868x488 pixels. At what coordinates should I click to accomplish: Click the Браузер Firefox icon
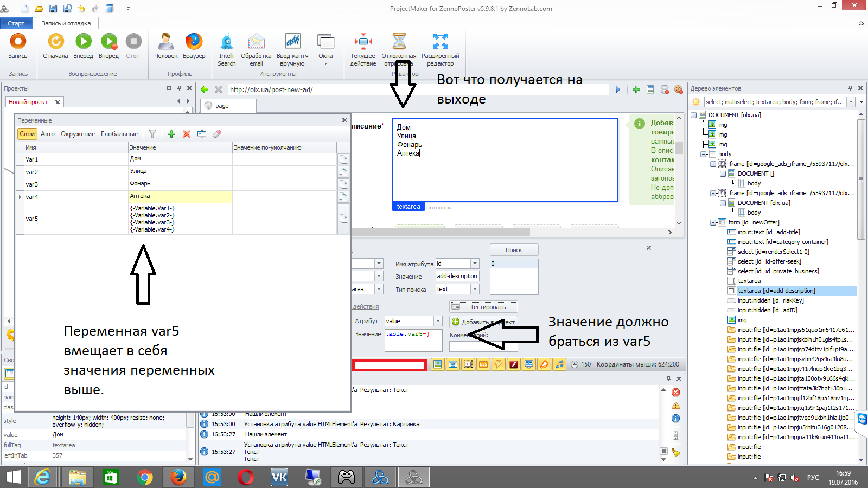(x=194, y=46)
